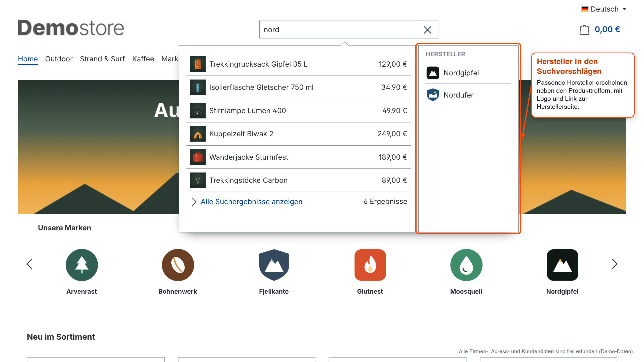Open the shopping cart bag icon

(584, 30)
